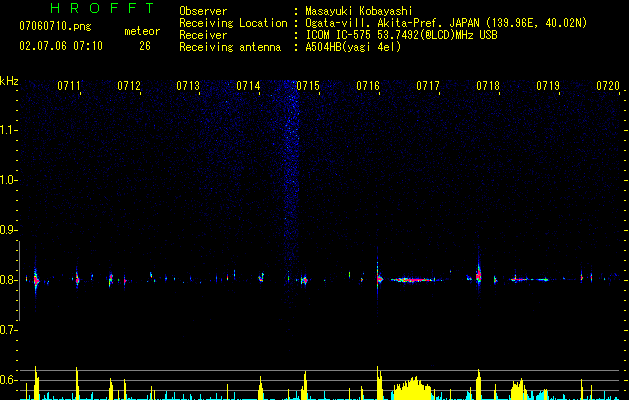629x400 pixels.
Task: Click the Receiver label
Action: click(203, 35)
